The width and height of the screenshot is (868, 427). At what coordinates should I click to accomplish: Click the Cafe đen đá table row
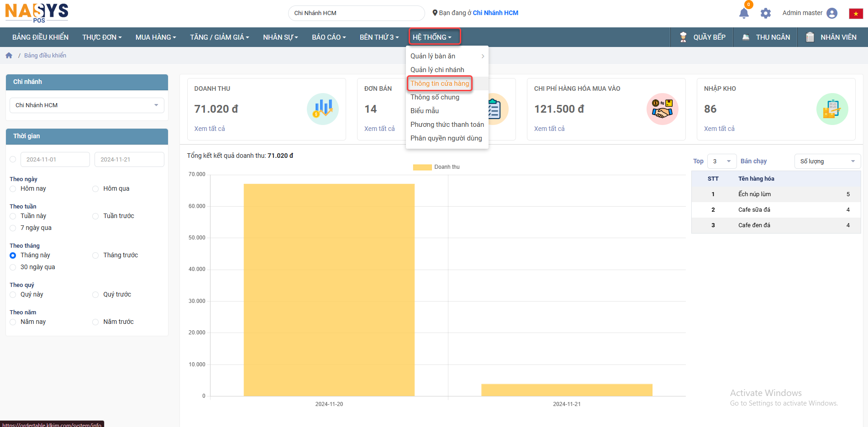pos(776,225)
